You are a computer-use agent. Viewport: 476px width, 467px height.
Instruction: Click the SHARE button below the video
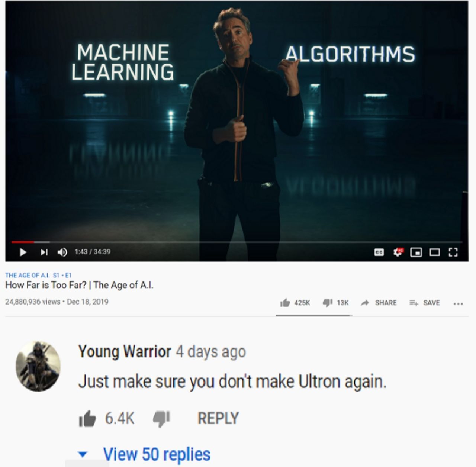pos(379,303)
